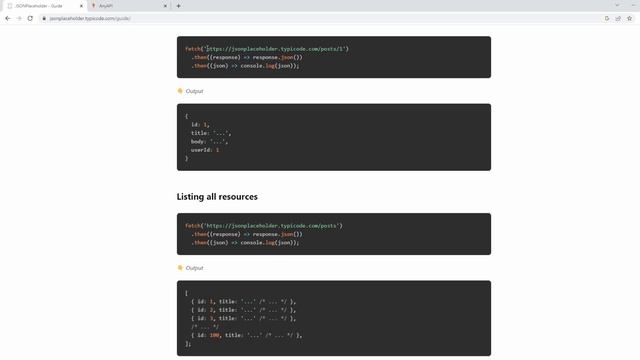This screenshot has width=640, height=360.
Task: Click the console.log(json) line in second code block
Action: click(245, 242)
